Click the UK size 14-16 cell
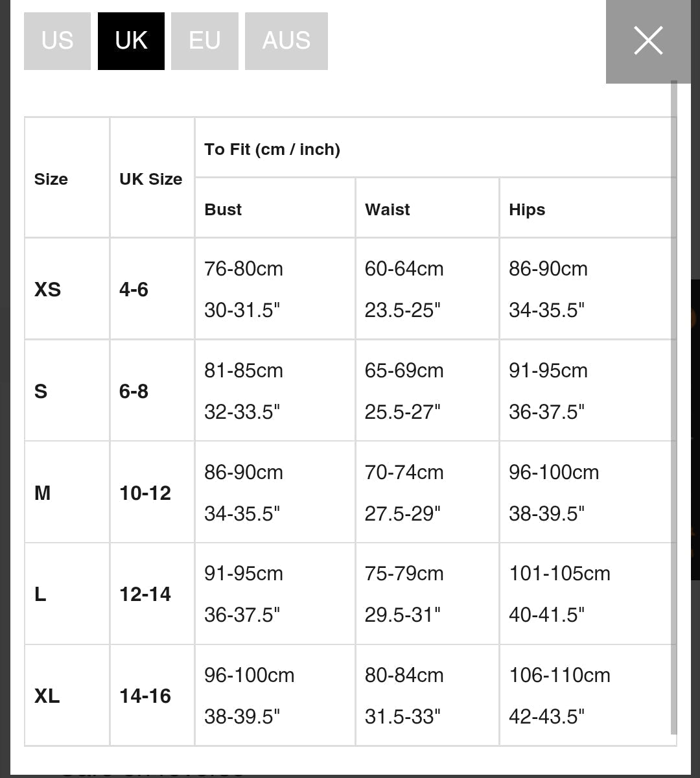This screenshot has height=778, width=700. pyautogui.click(x=145, y=696)
